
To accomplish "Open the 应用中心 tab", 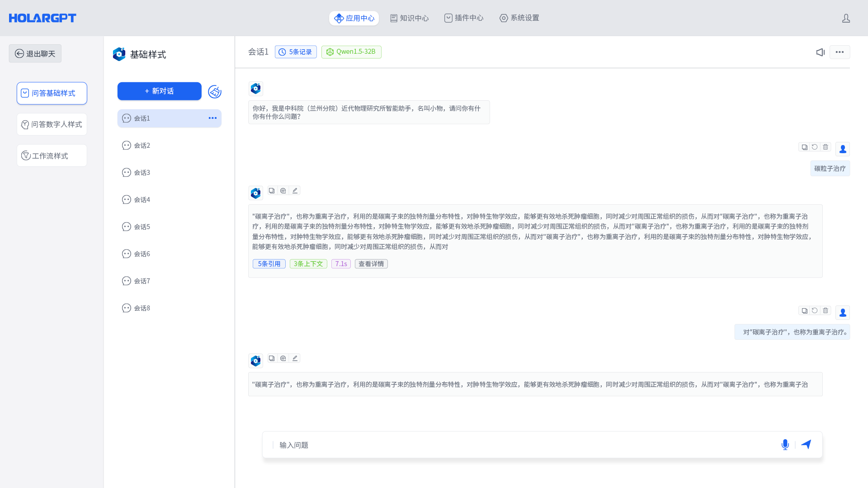I will click(x=354, y=18).
